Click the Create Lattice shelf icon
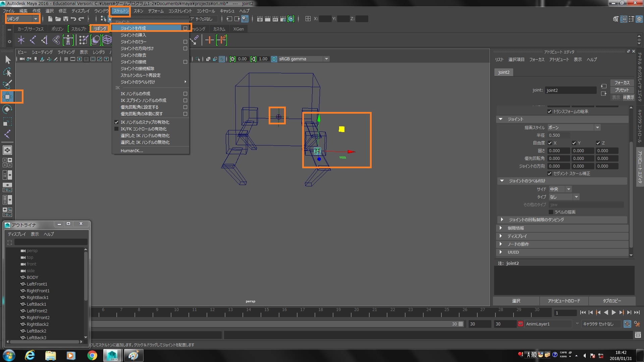Screen dimensions: 644x362 pyautogui.click(x=107, y=40)
